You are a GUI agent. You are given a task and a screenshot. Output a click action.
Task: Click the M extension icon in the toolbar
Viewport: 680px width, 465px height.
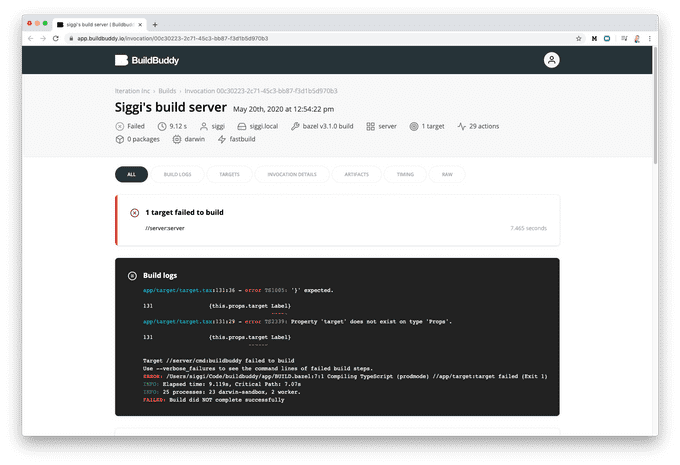[x=594, y=38]
